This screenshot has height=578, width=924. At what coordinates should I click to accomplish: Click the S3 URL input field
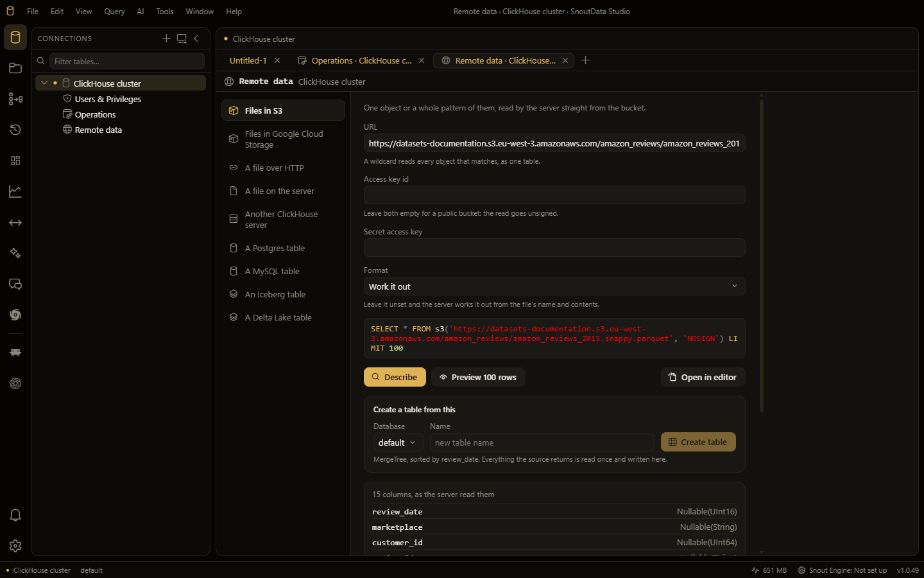point(554,143)
